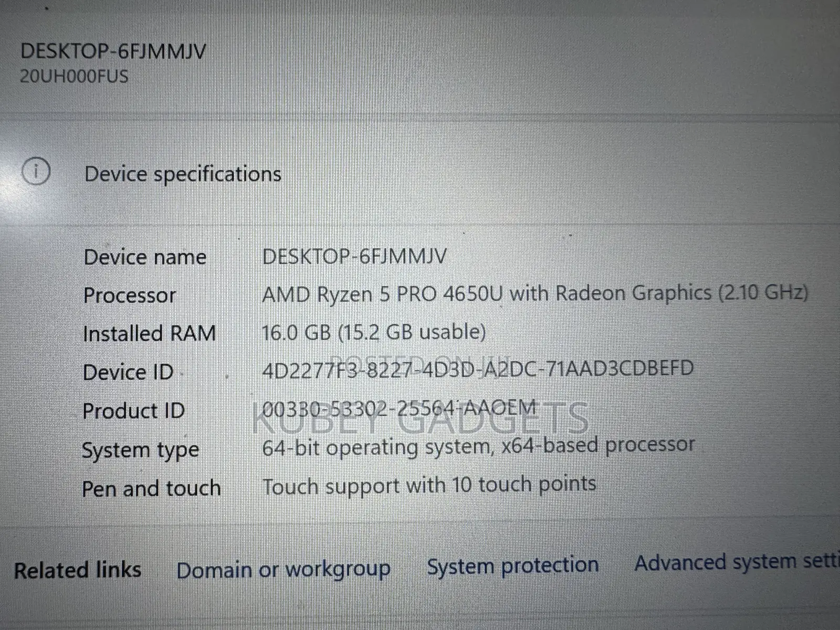
Task: Select the 64-bit operating system value
Action: (478, 446)
